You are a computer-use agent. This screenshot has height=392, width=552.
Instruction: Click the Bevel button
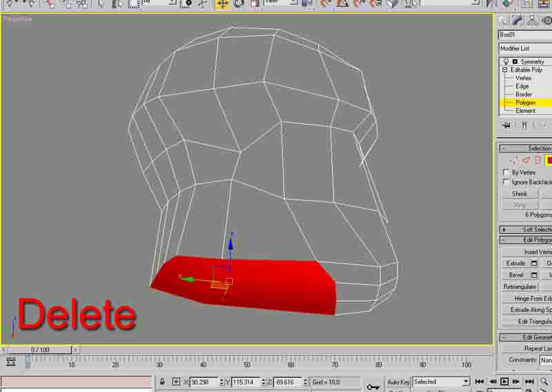click(x=515, y=275)
